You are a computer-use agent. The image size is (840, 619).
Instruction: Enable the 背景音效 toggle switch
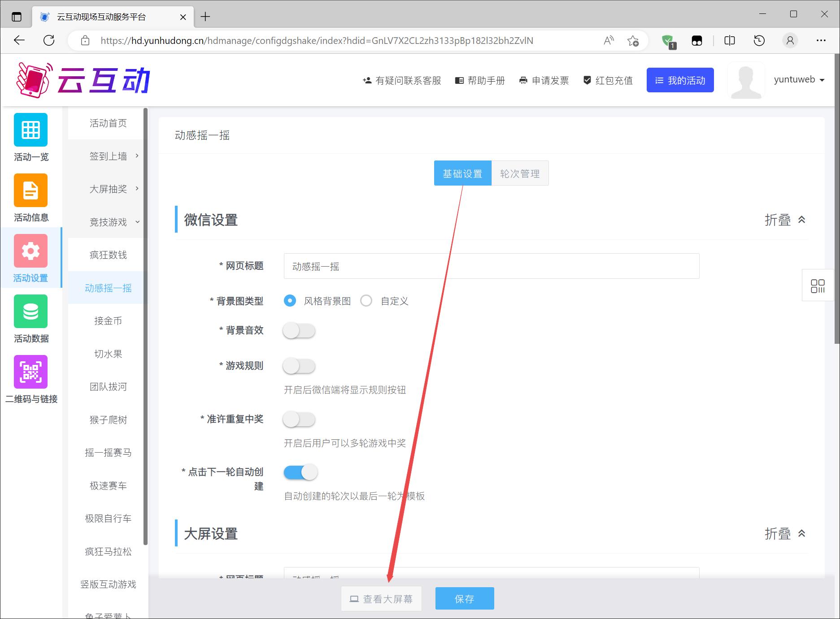(x=299, y=331)
